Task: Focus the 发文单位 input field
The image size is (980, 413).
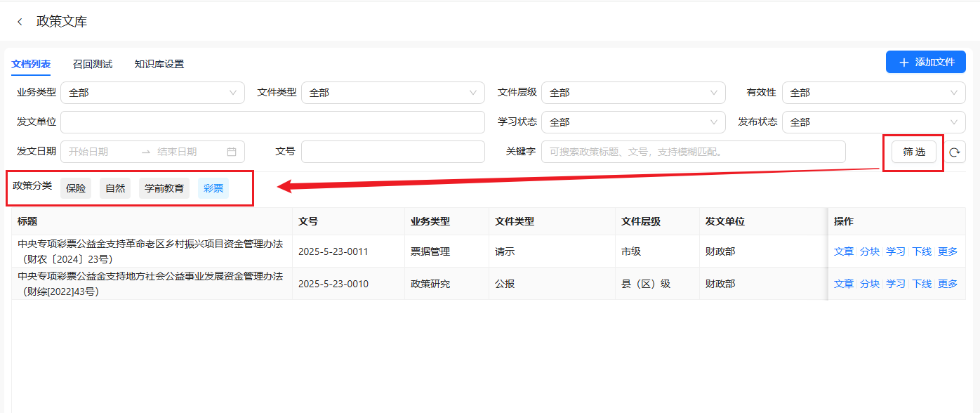Action: (x=272, y=122)
